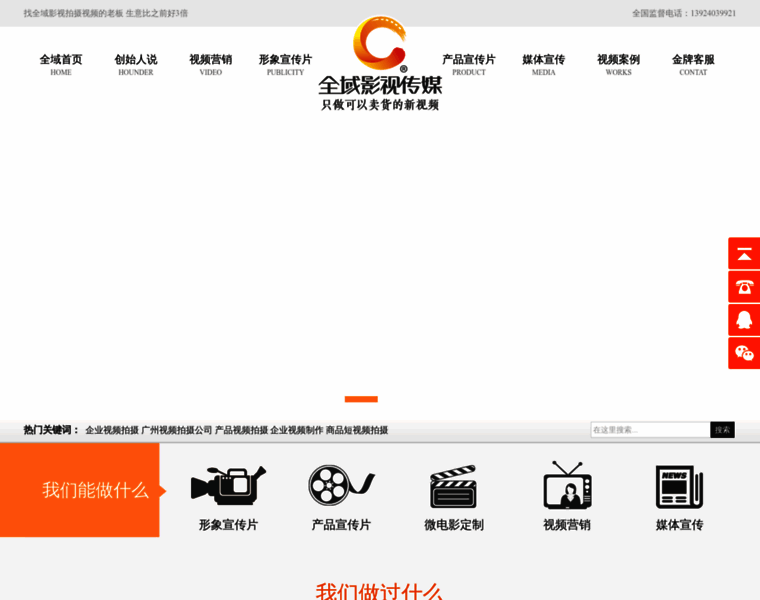760x600 pixels.
Task: Open the 创始人说 menu item
Action: point(136,65)
